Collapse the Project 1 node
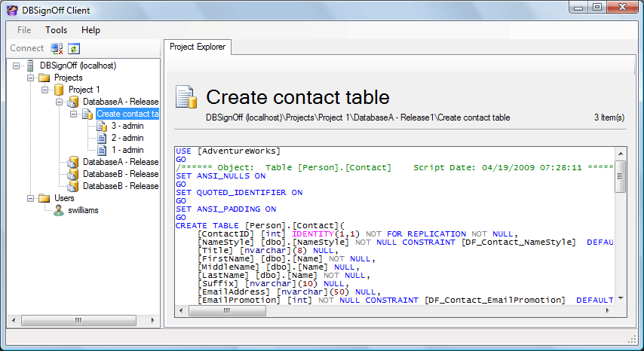This screenshot has width=644, height=351. [44, 90]
